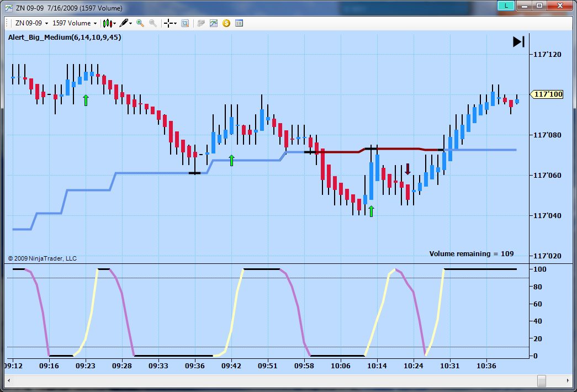
Task: Click the green up arrow near 10:14
Action: (x=371, y=211)
